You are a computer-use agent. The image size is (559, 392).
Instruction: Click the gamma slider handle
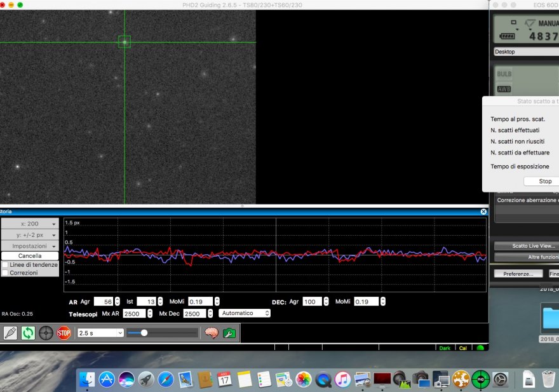coord(144,333)
